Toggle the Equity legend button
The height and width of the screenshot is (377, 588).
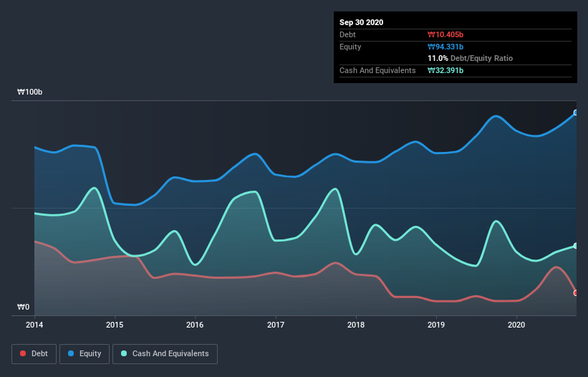85,354
